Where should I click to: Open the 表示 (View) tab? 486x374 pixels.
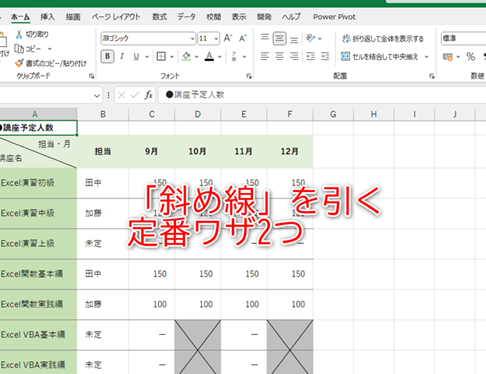[239, 17]
